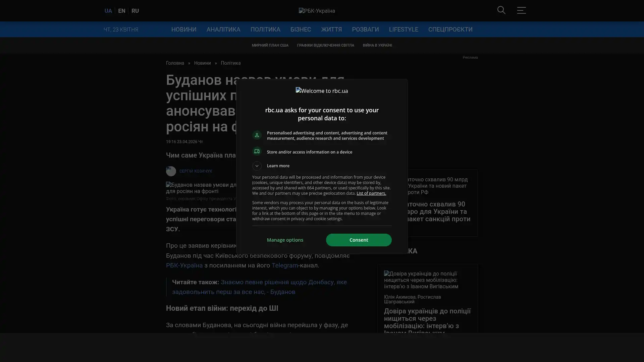
Task: Open the Telegram channel link
Action: [285, 265]
